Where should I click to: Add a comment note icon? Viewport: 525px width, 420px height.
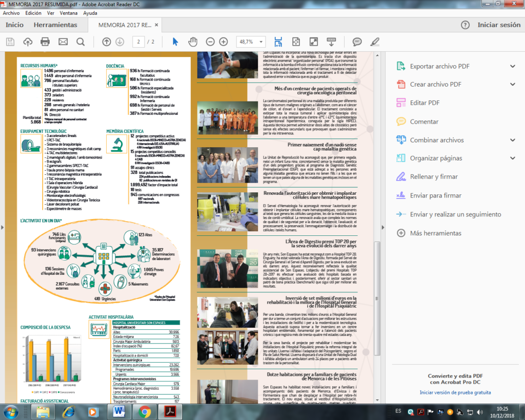pyautogui.click(x=357, y=42)
